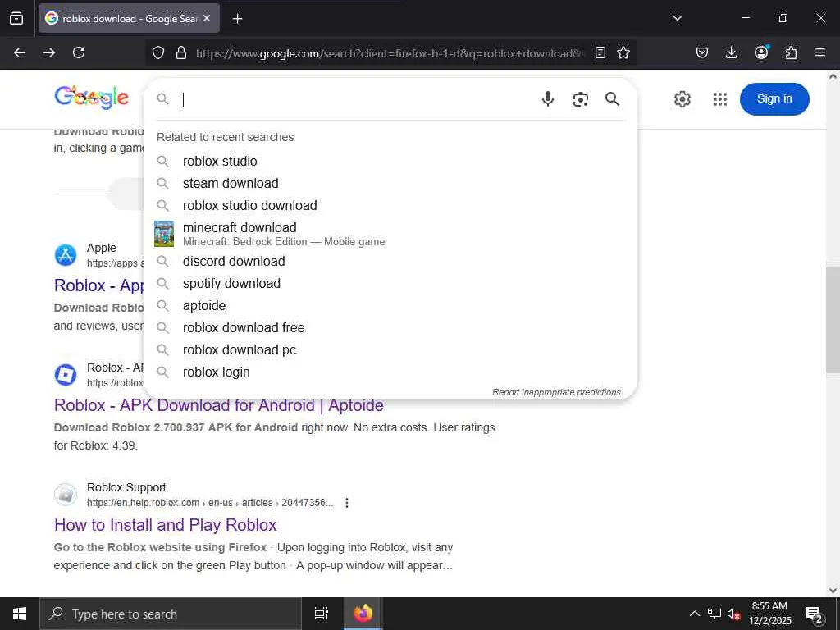Open the tracking protection shield icon

tap(158, 52)
